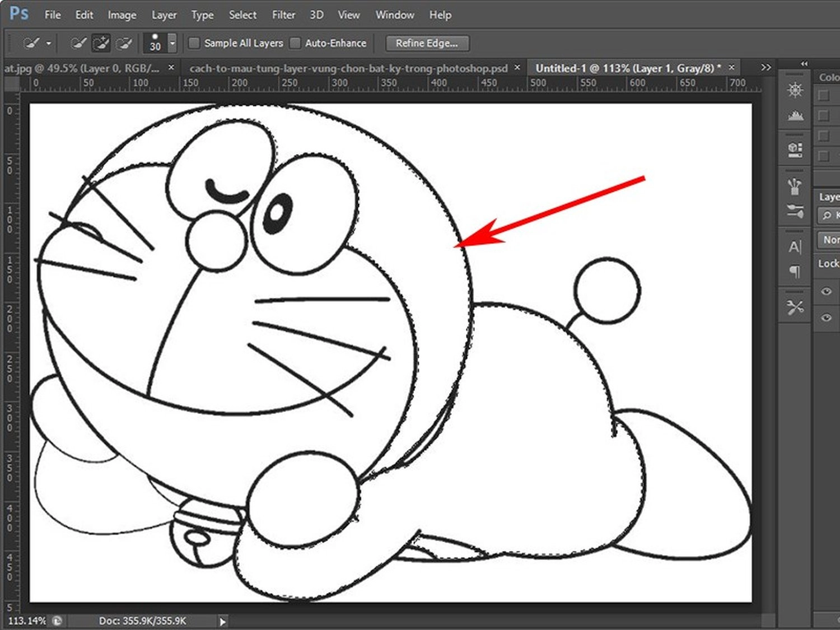Enable the Auto-Enhance checkbox
Viewport: 840px width, 630px height.
tap(295, 43)
